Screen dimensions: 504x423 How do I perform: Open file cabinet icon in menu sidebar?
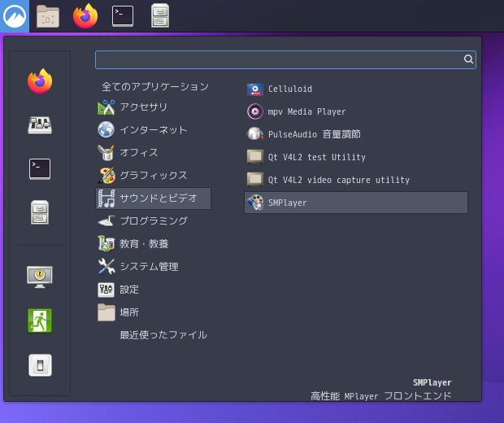pyautogui.click(x=40, y=212)
